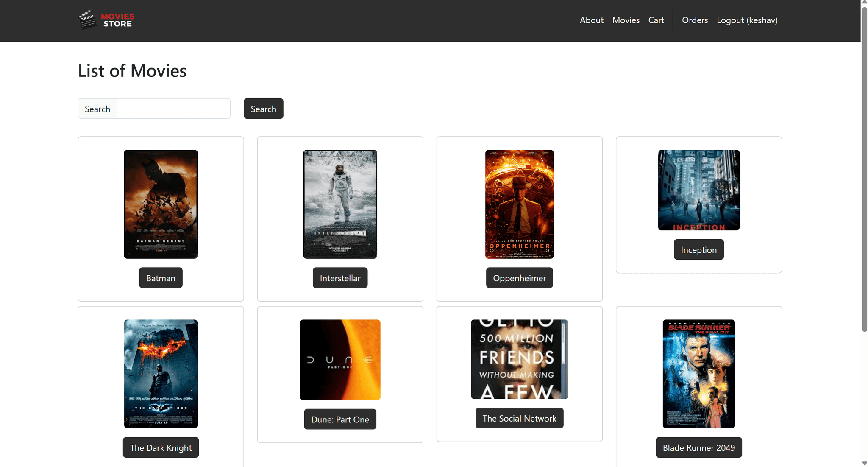The image size is (868, 467).
Task: Select the Batman movie button
Action: pos(161,278)
